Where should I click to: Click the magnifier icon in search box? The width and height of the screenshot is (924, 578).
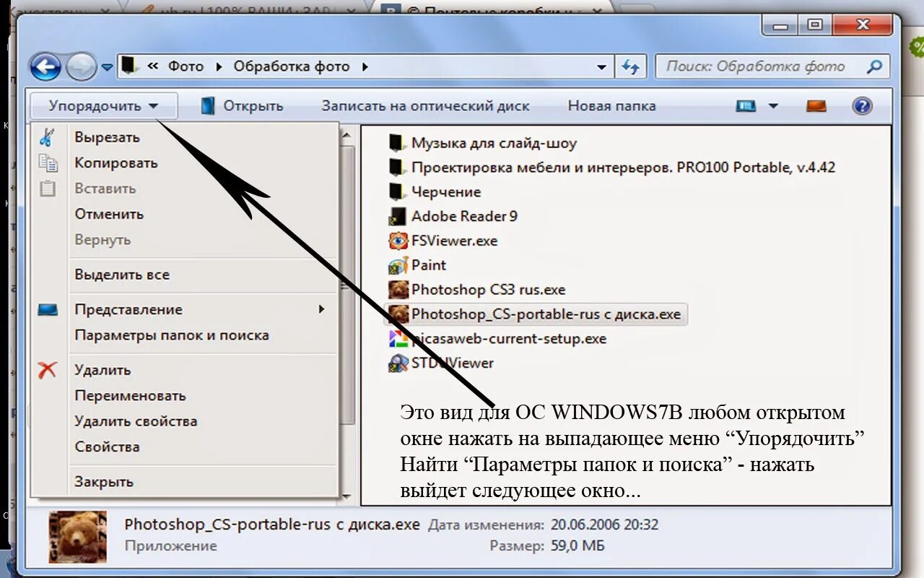(x=874, y=66)
